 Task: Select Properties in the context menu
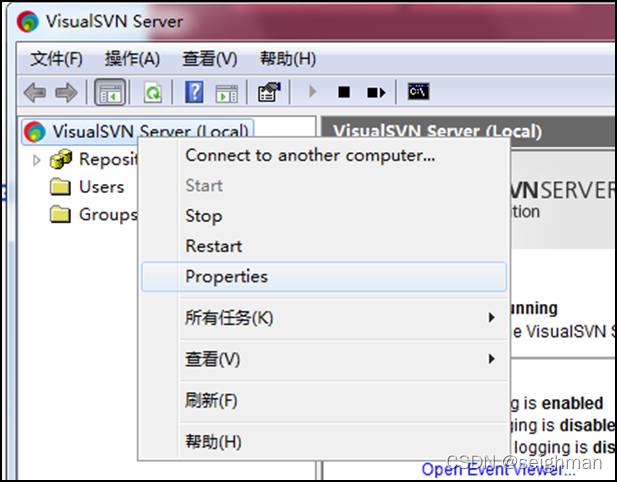click(227, 277)
